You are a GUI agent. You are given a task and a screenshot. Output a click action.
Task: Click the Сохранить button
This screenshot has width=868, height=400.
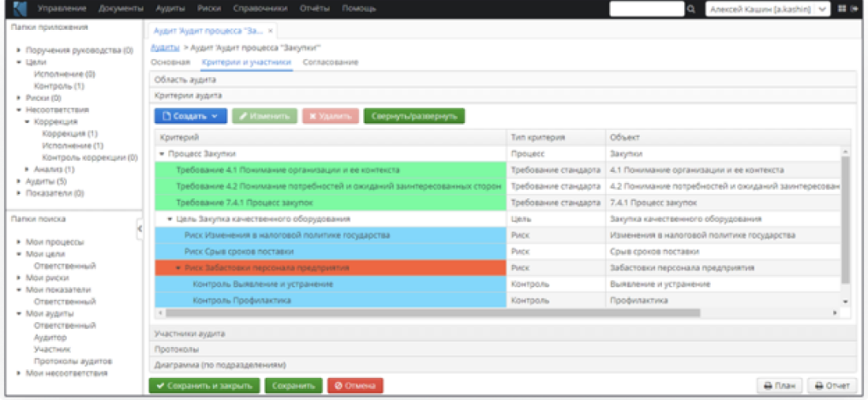(x=293, y=385)
